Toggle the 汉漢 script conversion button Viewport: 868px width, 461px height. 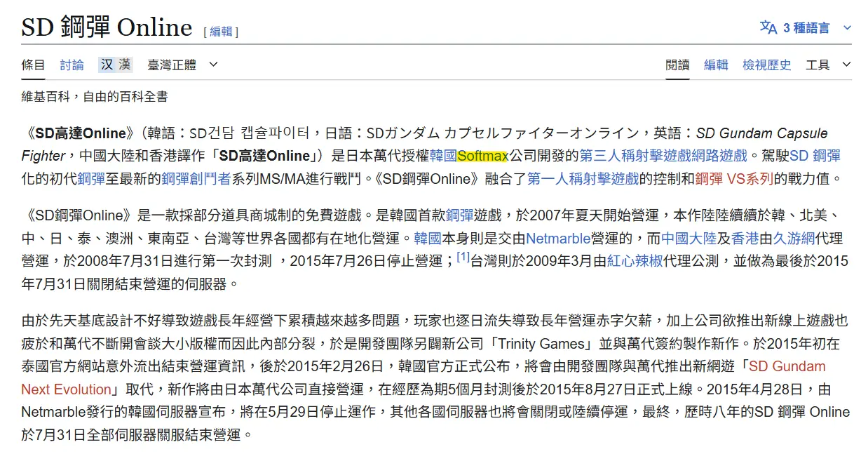point(116,65)
